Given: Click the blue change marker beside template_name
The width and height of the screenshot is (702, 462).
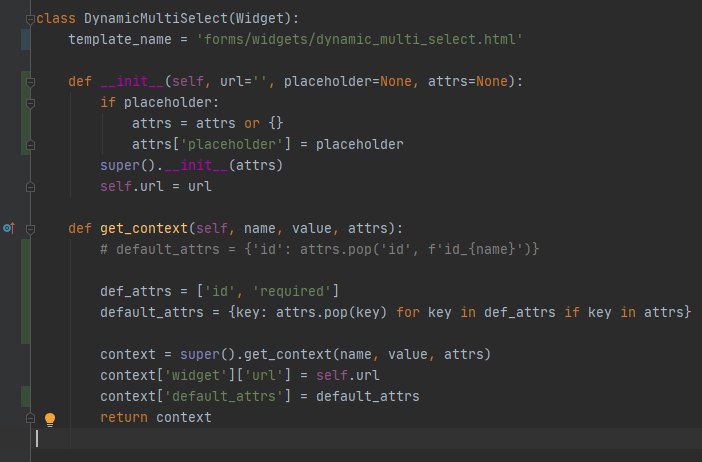Looking at the screenshot, I should 26,39.
